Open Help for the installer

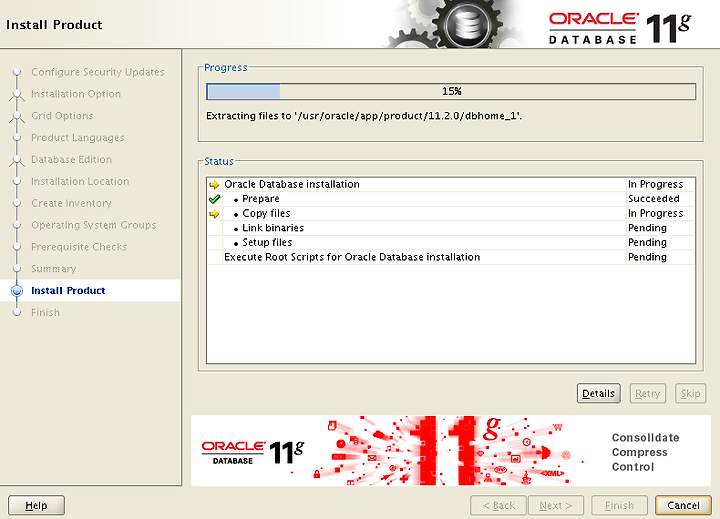coord(36,505)
